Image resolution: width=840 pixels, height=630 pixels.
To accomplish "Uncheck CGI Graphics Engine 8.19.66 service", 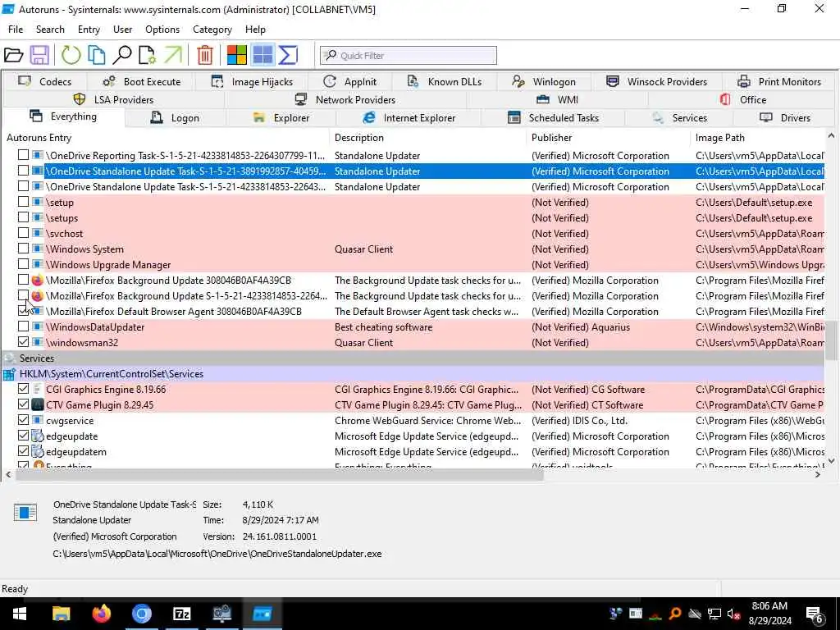I will 23,389.
